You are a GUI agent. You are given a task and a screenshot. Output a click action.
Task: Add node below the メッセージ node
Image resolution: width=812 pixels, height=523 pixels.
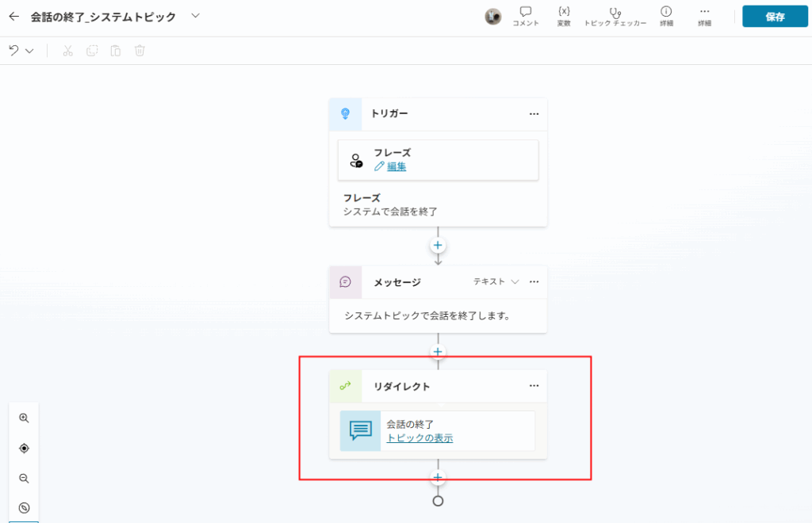tap(438, 352)
